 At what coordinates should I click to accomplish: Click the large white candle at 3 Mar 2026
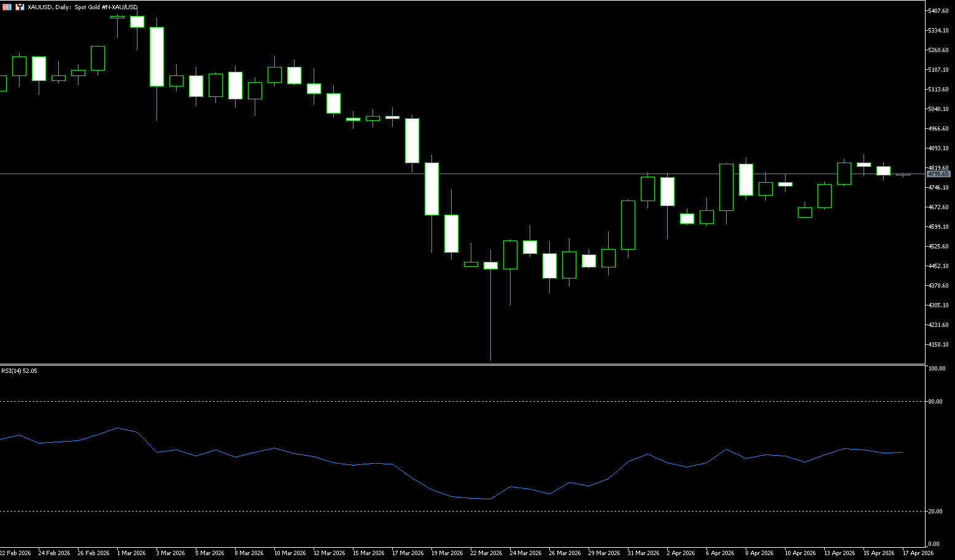coord(157,56)
